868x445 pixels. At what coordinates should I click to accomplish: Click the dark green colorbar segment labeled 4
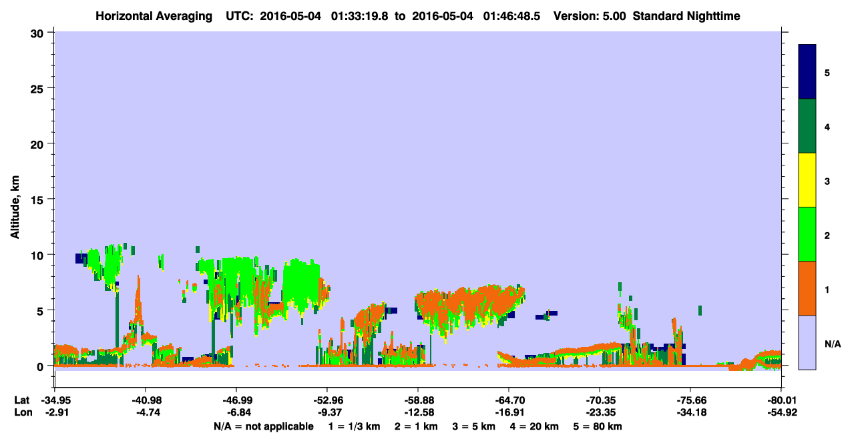click(x=807, y=126)
